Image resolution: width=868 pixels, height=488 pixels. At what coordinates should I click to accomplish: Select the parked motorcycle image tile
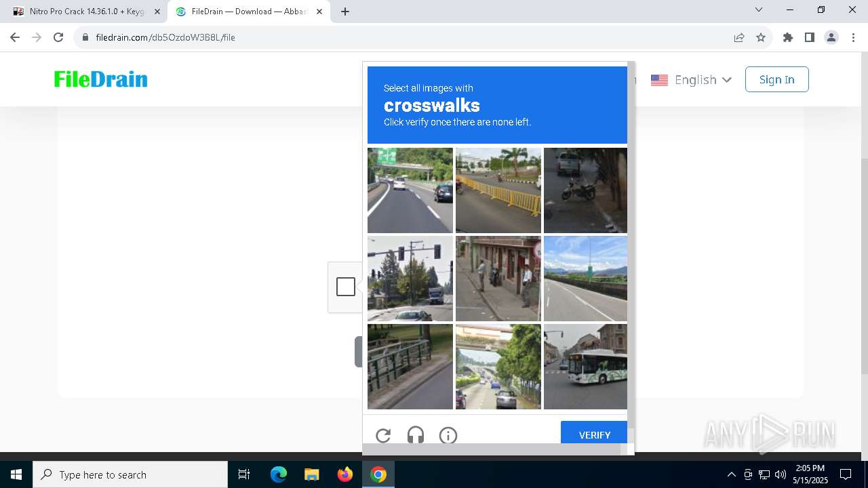[x=585, y=190]
